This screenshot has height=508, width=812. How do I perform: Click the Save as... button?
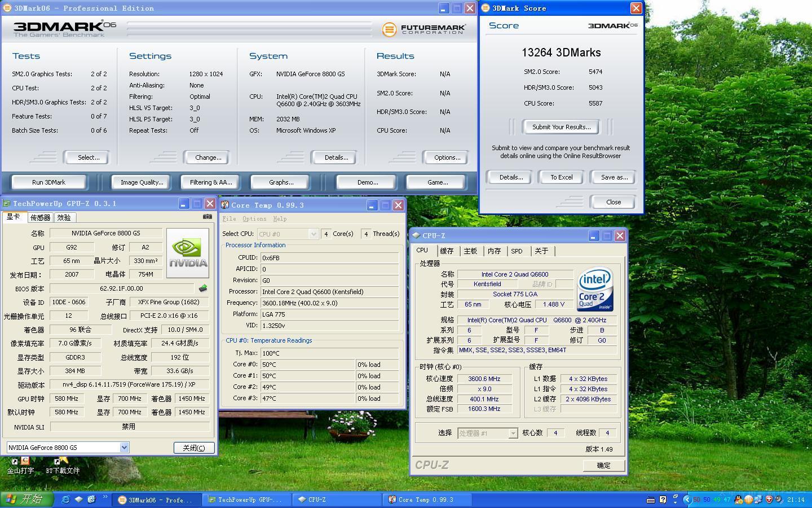[x=614, y=177]
